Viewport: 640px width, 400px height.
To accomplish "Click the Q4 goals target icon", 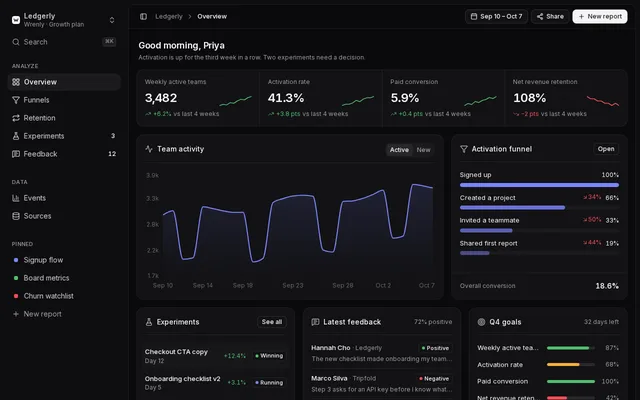I will coord(481,322).
